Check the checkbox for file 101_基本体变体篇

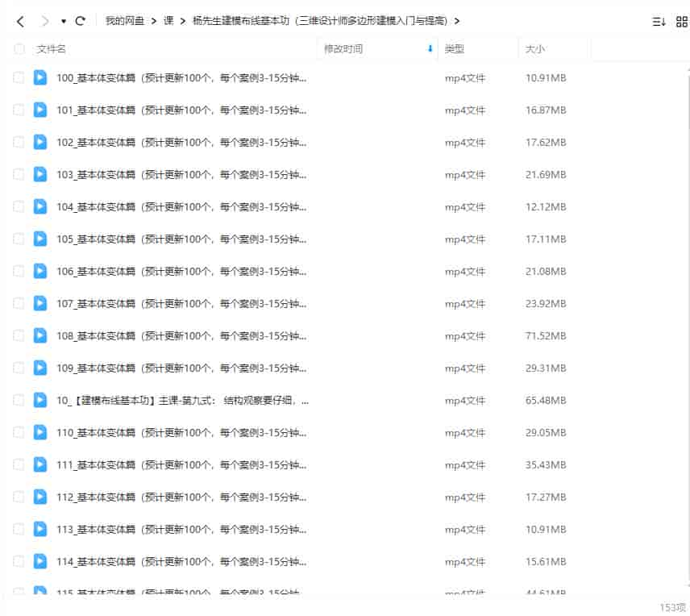pyautogui.click(x=19, y=110)
